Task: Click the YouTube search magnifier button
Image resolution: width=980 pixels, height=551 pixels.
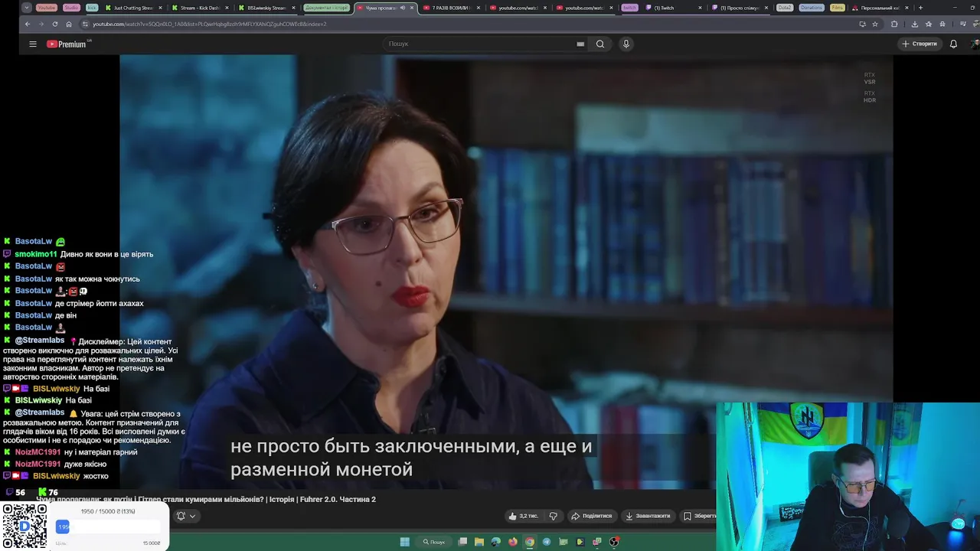Action: pos(600,44)
